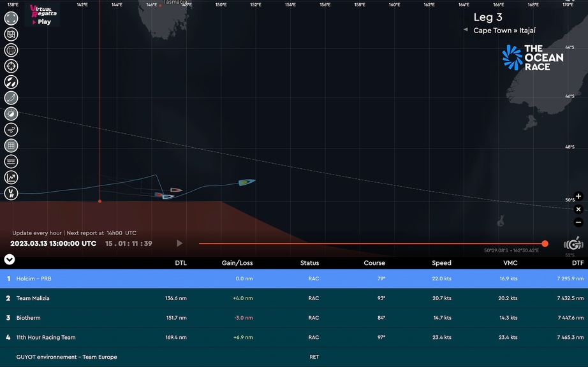Toggle the boat track route display

click(x=11, y=98)
